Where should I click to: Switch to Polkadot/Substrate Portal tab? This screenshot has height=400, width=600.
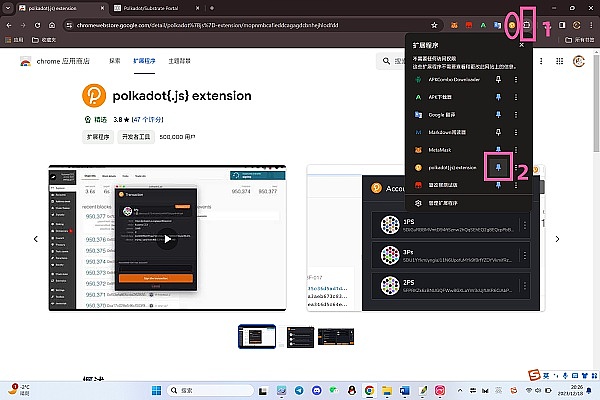click(x=157, y=8)
